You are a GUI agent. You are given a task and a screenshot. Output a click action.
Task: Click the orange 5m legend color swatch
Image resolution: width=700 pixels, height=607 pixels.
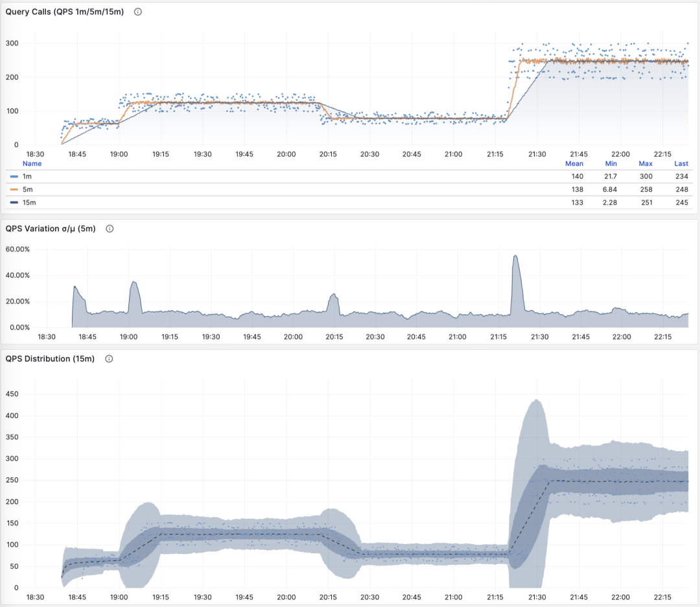click(14, 189)
